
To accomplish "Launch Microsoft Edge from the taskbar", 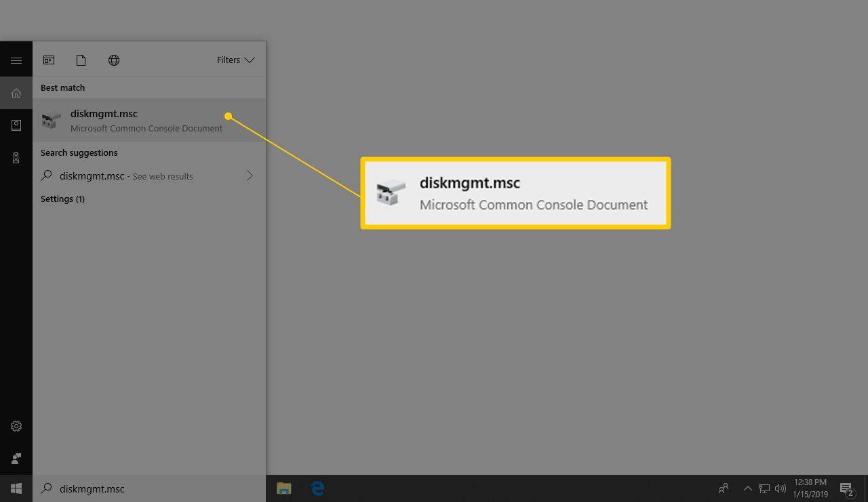I will [x=317, y=488].
